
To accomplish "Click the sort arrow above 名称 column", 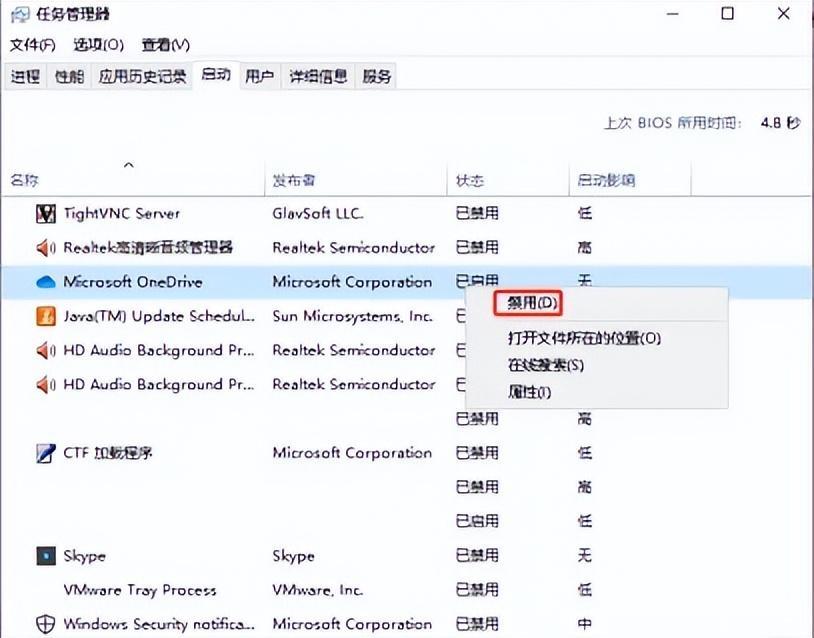I will (x=129, y=165).
